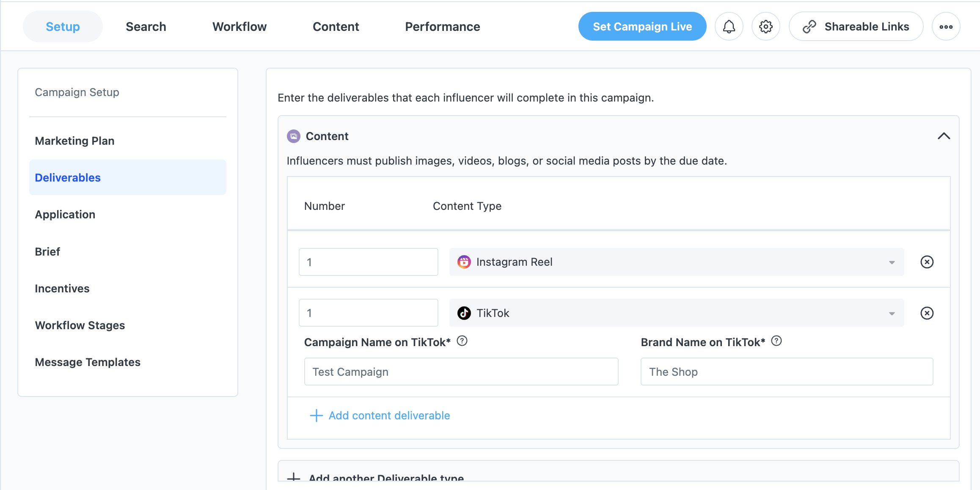Click the Campaign Name on TikTok field
Image resolution: width=980 pixels, height=490 pixels.
coord(461,372)
